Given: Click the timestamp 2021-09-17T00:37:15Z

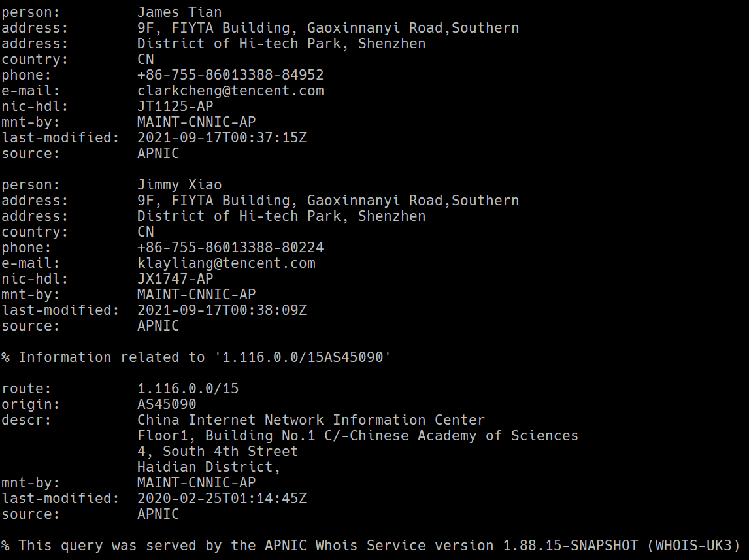Looking at the screenshot, I should coord(222,137).
